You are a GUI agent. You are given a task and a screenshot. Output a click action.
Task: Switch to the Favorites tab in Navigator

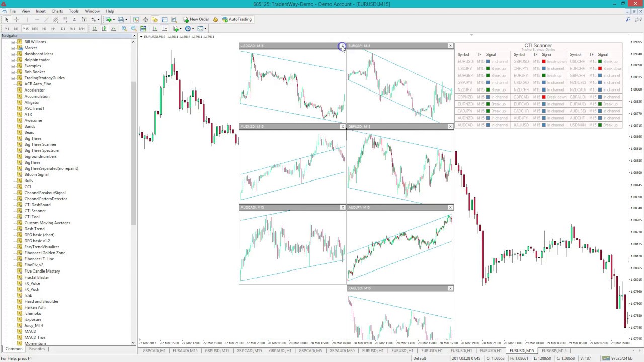[37, 349]
